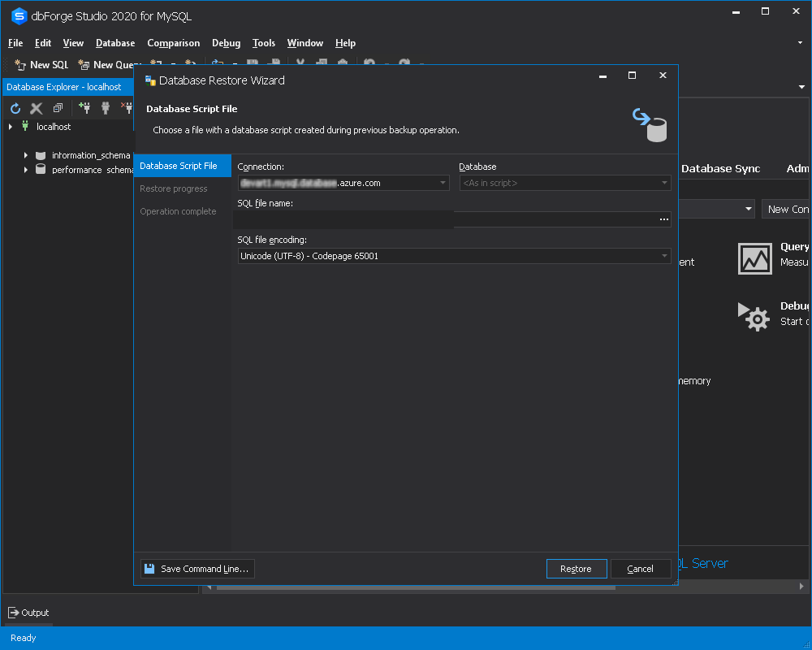Expand the information_schema node
The height and width of the screenshot is (650, 812).
25,155
